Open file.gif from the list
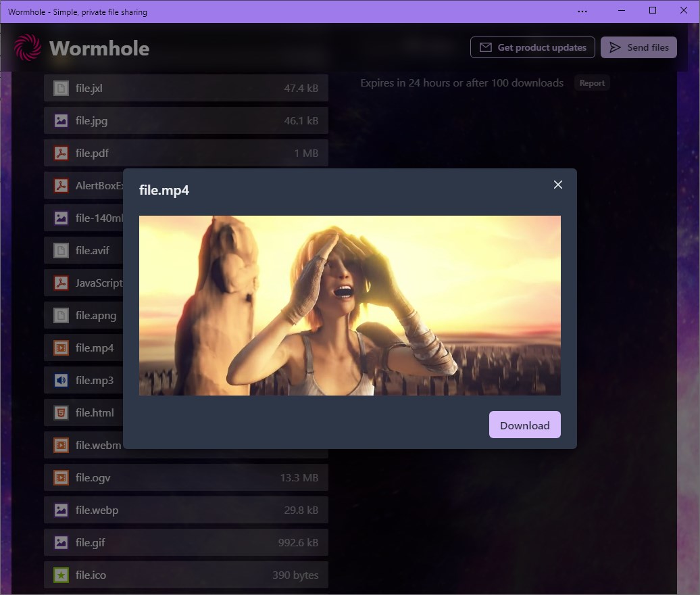700x595 pixels. click(x=186, y=542)
